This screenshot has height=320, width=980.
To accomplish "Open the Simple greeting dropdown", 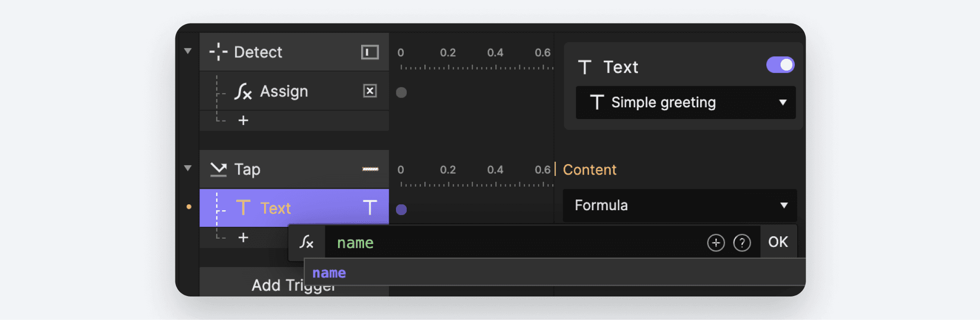I will coord(685,103).
